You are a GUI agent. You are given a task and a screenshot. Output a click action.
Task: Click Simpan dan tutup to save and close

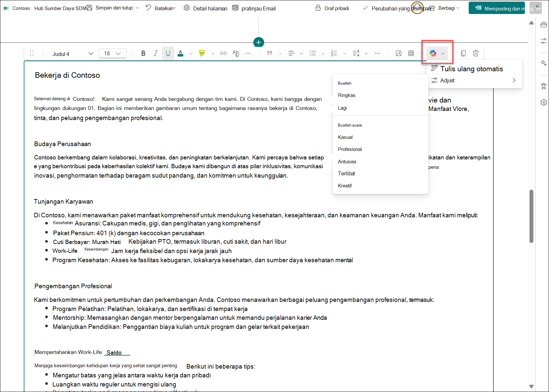(110, 8)
